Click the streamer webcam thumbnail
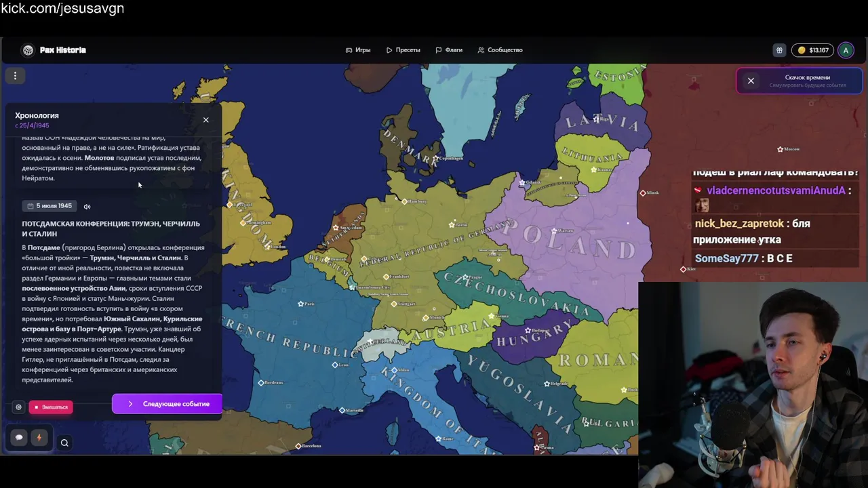868x488 pixels. coord(753,384)
